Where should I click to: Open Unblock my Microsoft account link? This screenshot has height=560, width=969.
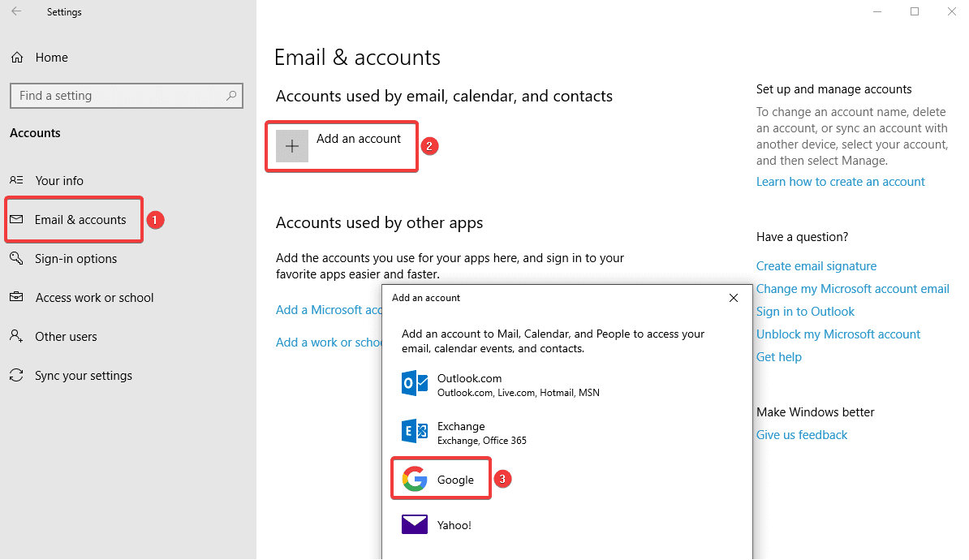click(x=838, y=334)
